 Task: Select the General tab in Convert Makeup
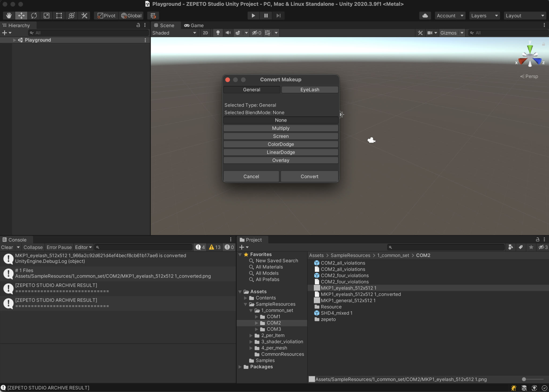coord(252,90)
